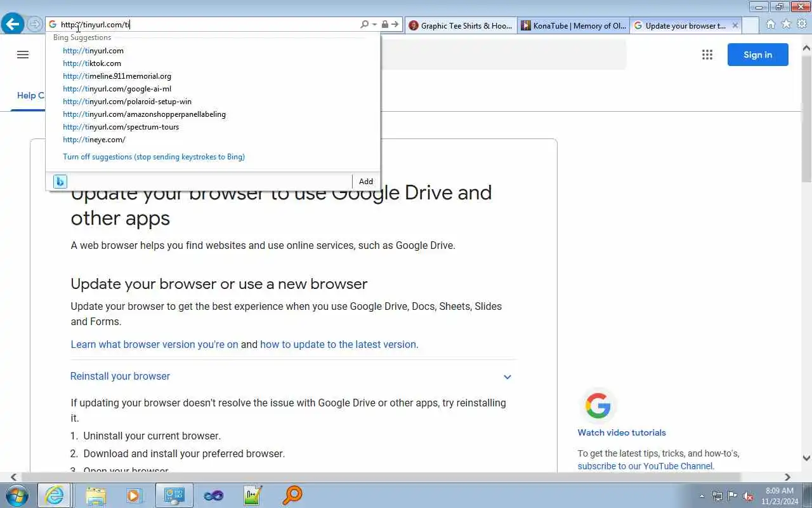Click the horizontal scrollbar right arrow
Image resolution: width=812 pixels, height=508 pixels.
pyautogui.click(x=787, y=477)
